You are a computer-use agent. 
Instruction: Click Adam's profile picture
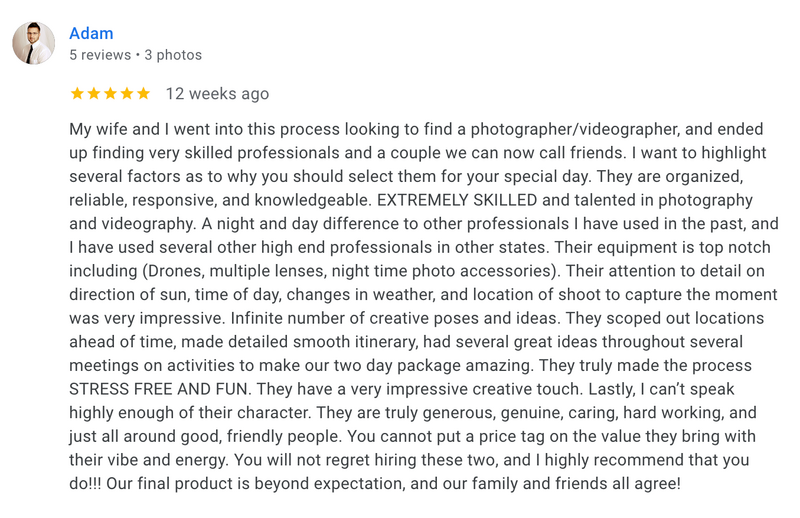click(33, 44)
